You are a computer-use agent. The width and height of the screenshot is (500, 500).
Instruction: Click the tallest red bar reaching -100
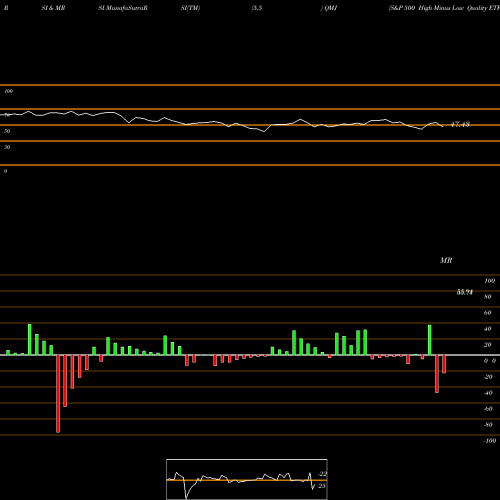[58, 394]
